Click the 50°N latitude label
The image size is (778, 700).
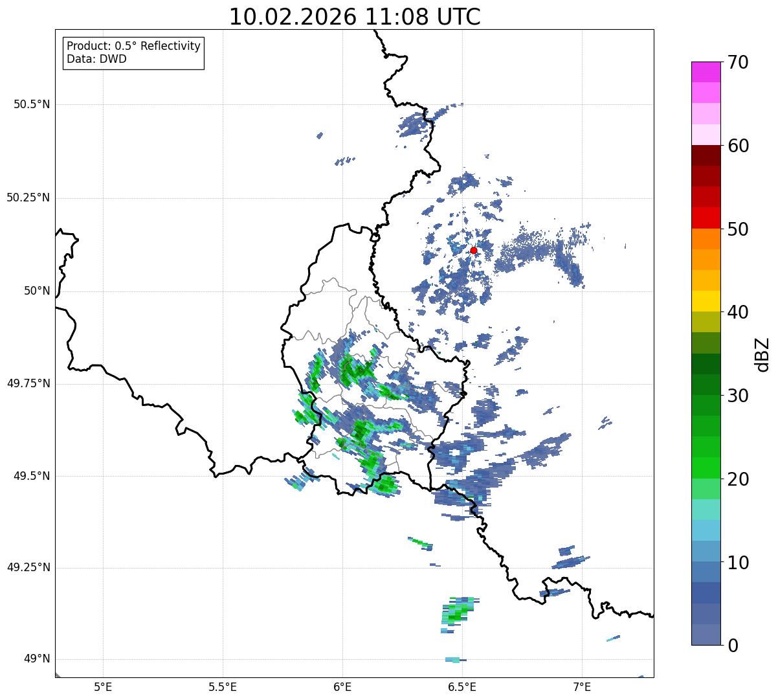(x=37, y=291)
